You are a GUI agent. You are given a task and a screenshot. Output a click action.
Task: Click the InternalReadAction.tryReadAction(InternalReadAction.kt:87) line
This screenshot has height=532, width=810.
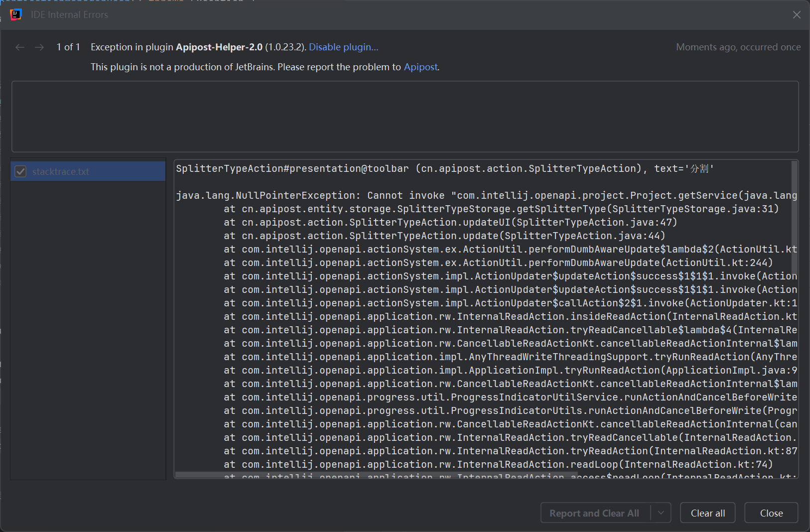click(510, 451)
